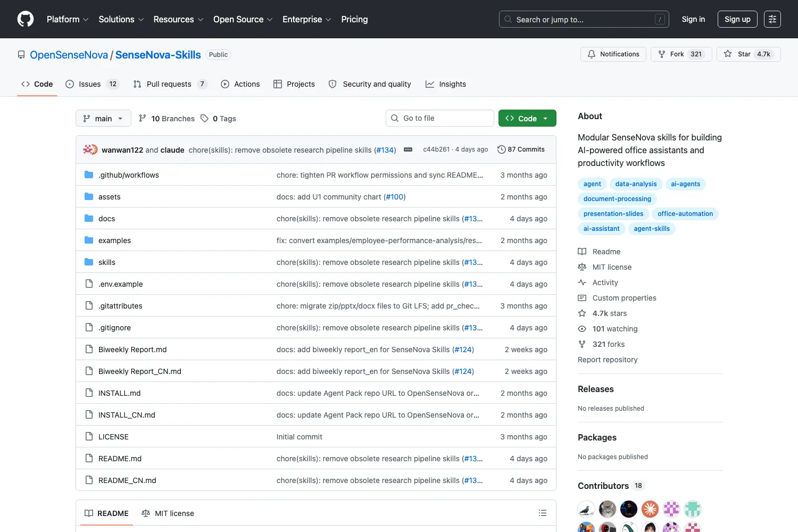Open the green Code dropdown button
Screen dimensions: 798x532
[527, 118]
